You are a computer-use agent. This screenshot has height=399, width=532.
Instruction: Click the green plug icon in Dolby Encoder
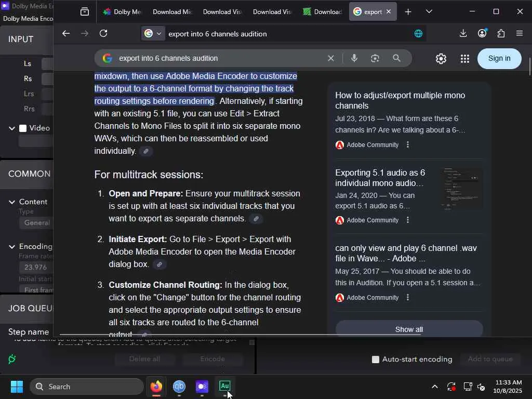tap(12, 359)
